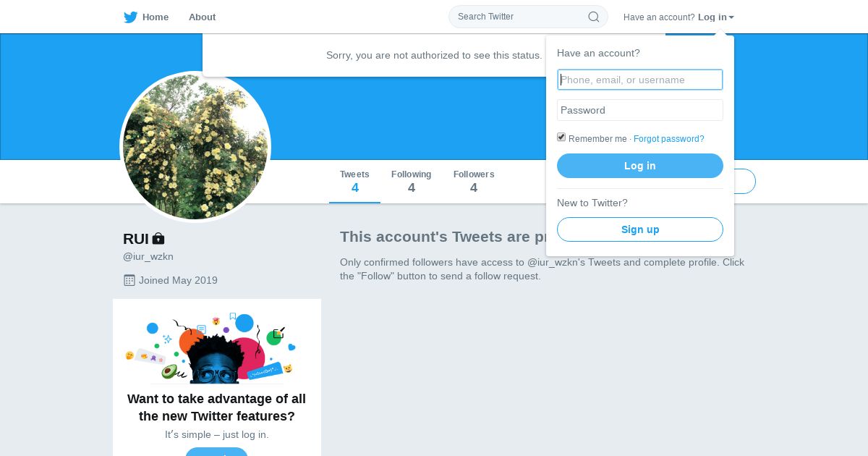
Task: Click into the Password field
Action: coord(640,110)
